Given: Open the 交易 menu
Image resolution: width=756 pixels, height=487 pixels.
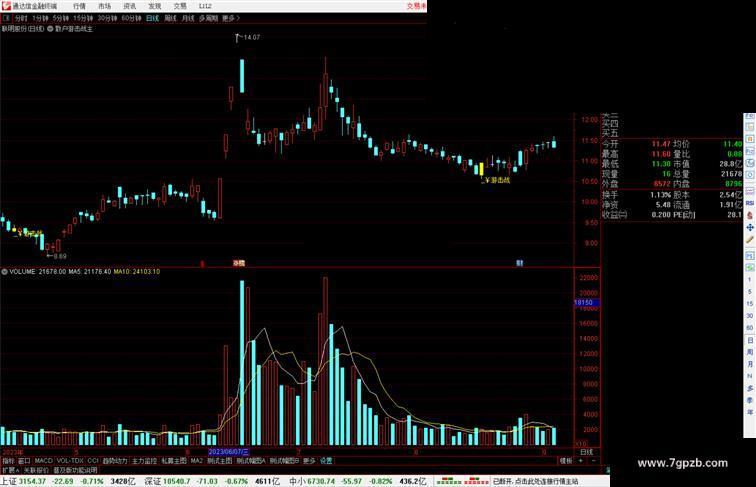Looking at the screenshot, I should [180, 6].
